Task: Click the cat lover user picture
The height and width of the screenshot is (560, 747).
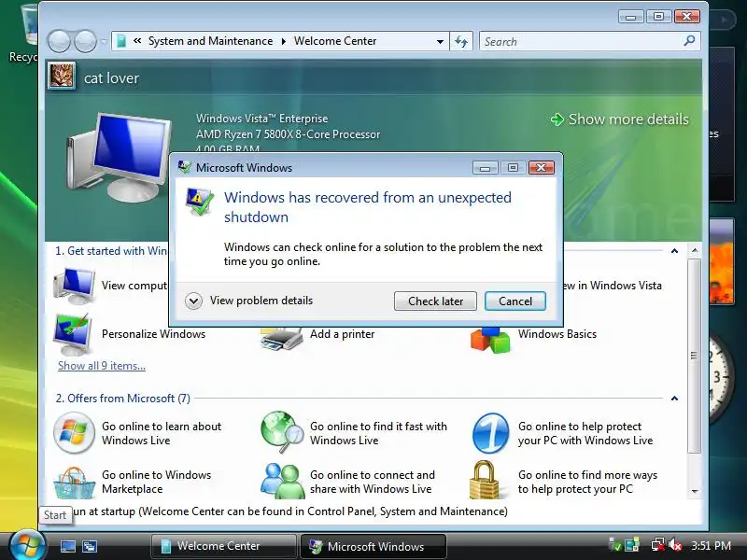Action: (62, 77)
